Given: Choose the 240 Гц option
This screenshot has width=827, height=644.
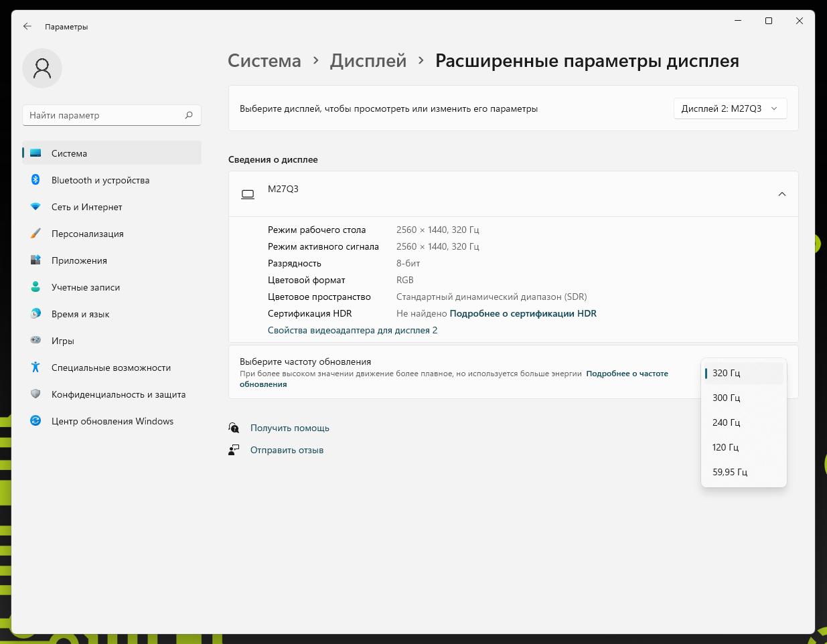Looking at the screenshot, I should pos(727,422).
